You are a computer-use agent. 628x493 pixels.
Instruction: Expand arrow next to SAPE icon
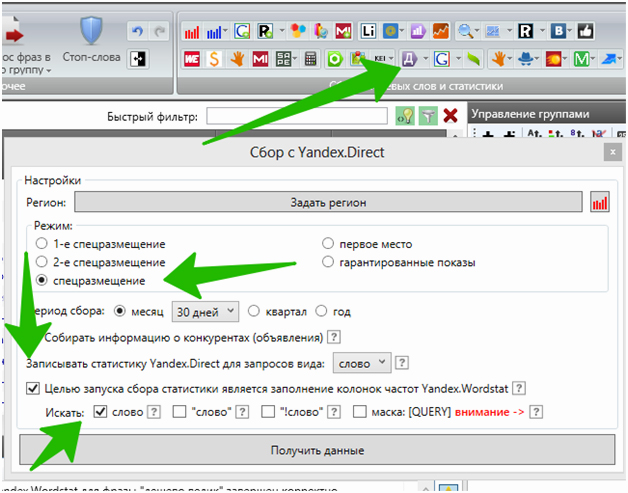pos(295,59)
